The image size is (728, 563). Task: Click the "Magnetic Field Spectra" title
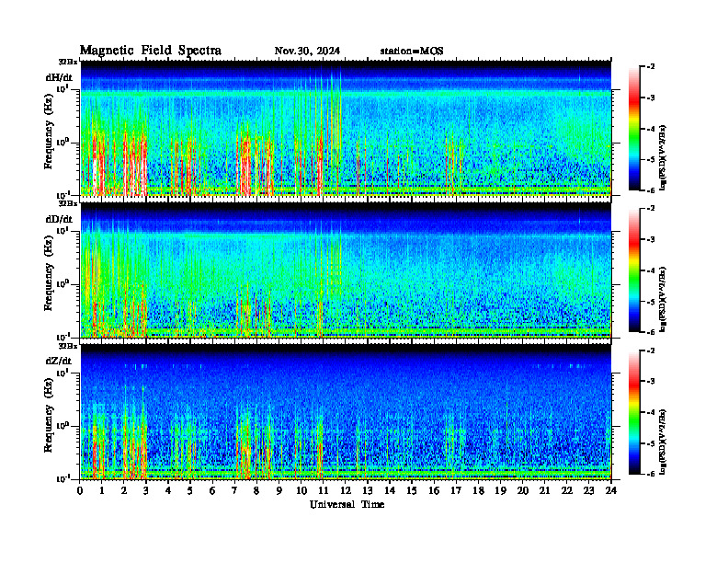click(151, 51)
